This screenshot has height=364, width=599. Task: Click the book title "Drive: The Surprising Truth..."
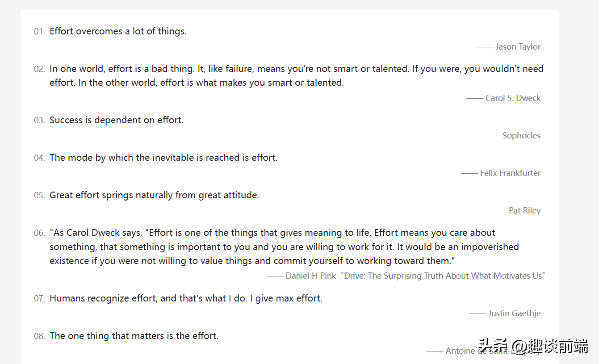pyautogui.click(x=443, y=276)
